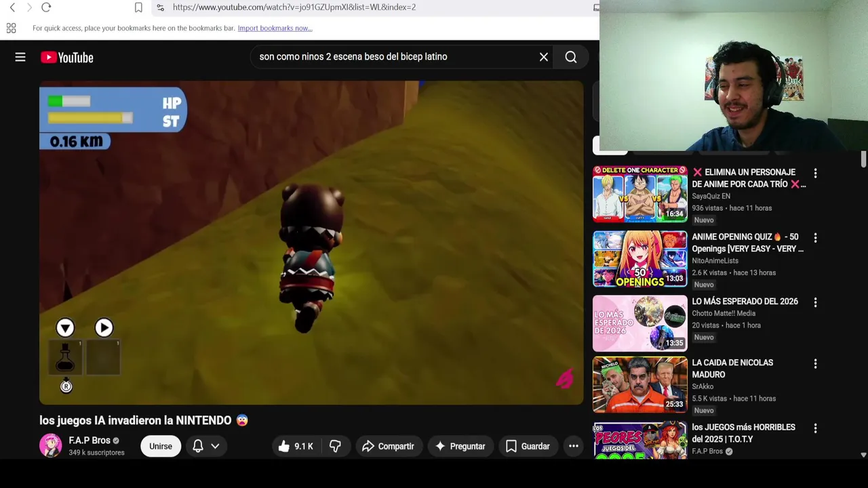Screen dimensions: 868x488
Task: Open Import bookmarks now link
Action: (x=275, y=28)
